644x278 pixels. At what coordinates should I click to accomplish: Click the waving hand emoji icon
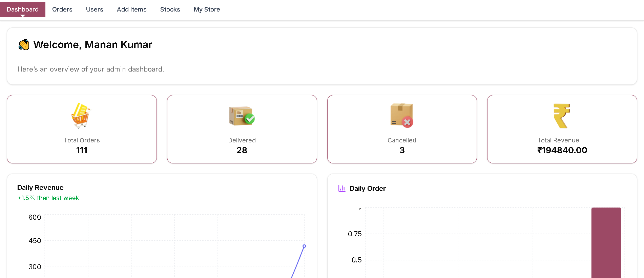coord(24,45)
